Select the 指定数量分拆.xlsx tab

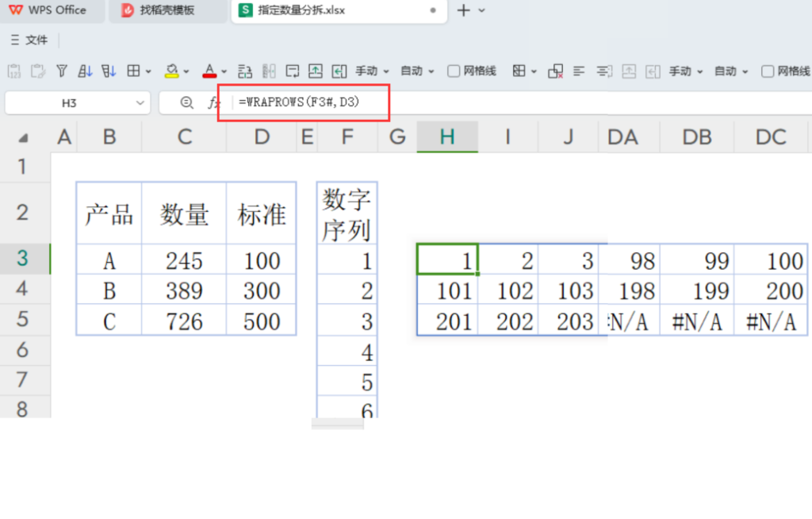click(x=339, y=10)
